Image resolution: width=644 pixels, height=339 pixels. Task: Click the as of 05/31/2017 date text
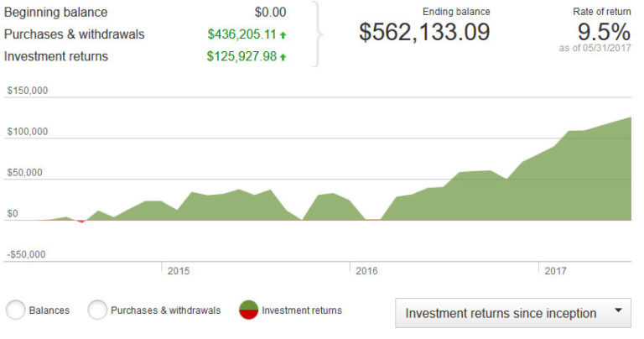click(x=595, y=49)
